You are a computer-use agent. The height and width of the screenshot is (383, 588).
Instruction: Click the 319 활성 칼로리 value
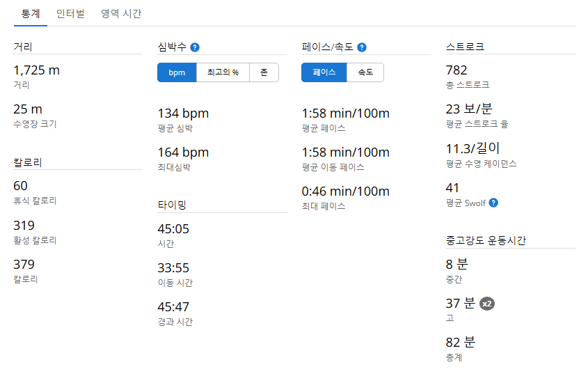tap(24, 226)
